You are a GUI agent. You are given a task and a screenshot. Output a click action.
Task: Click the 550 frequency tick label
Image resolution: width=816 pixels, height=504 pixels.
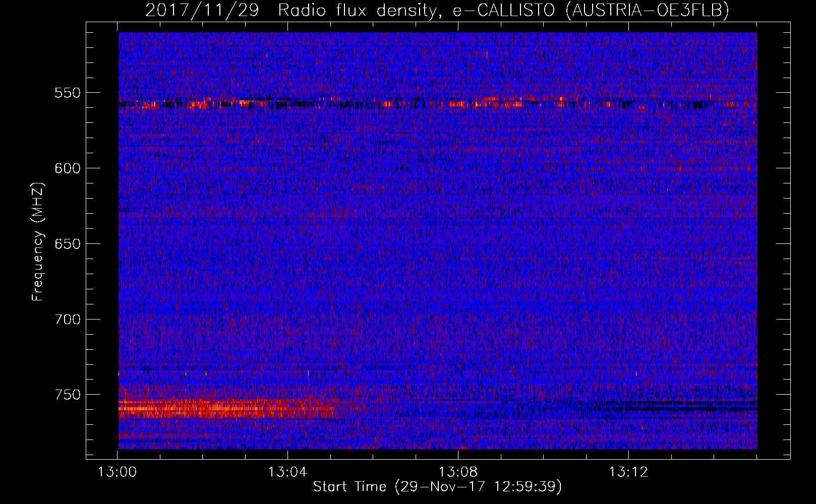68,93
